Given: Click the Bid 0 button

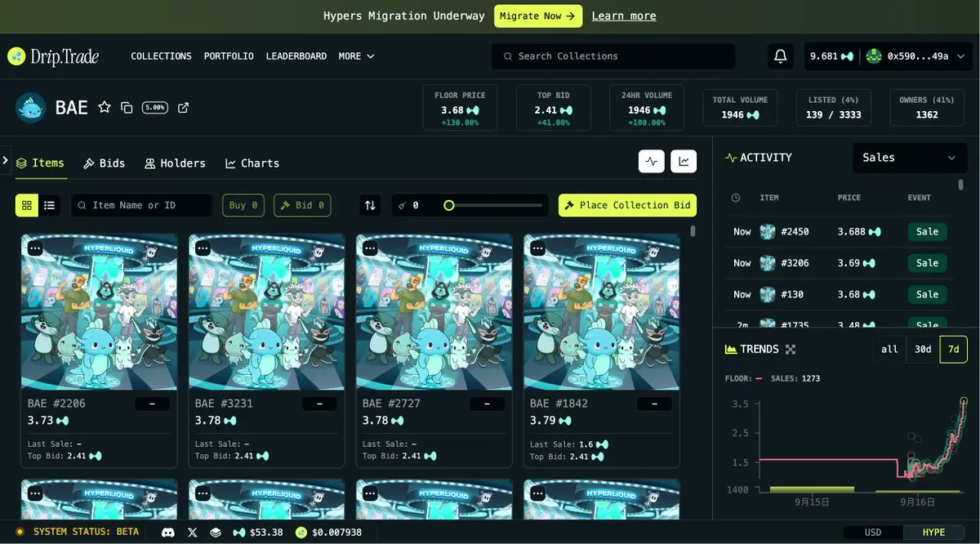Looking at the screenshot, I should point(302,205).
